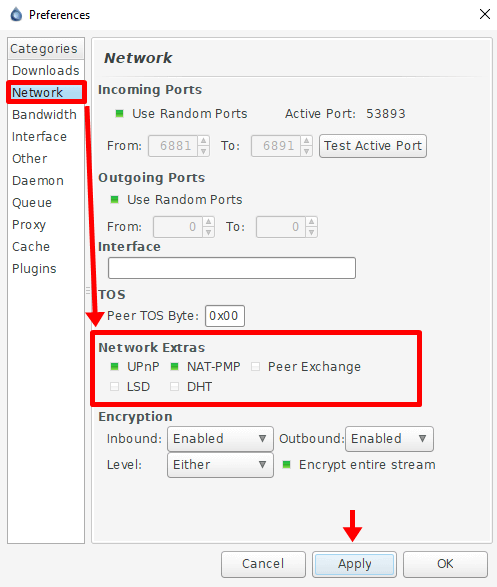Open the Other category
Image resolution: width=497 pixels, height=587 pixels.
pos(46,158)
